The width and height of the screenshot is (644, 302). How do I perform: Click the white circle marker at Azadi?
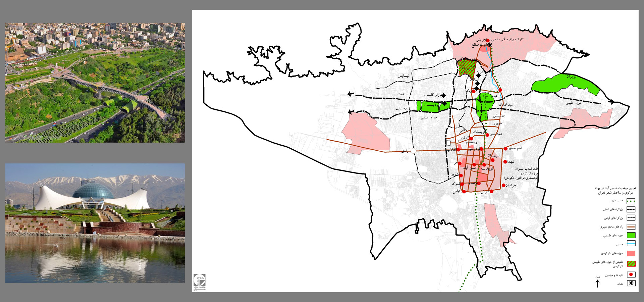pyautogui.click(x=413, y=151)
